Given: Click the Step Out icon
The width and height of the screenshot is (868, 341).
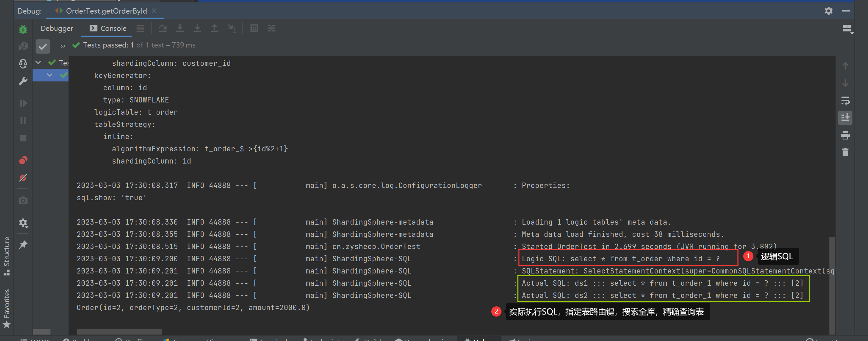Looking at the screenshot, I should click(x=214, y=29).
